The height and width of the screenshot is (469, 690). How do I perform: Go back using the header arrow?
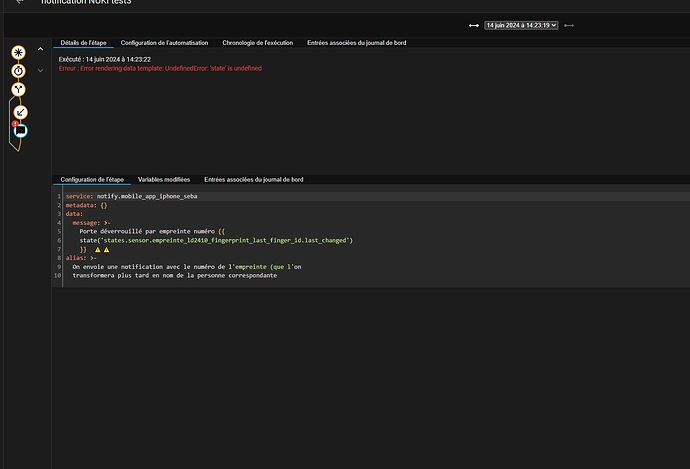(x=19, y=2)
